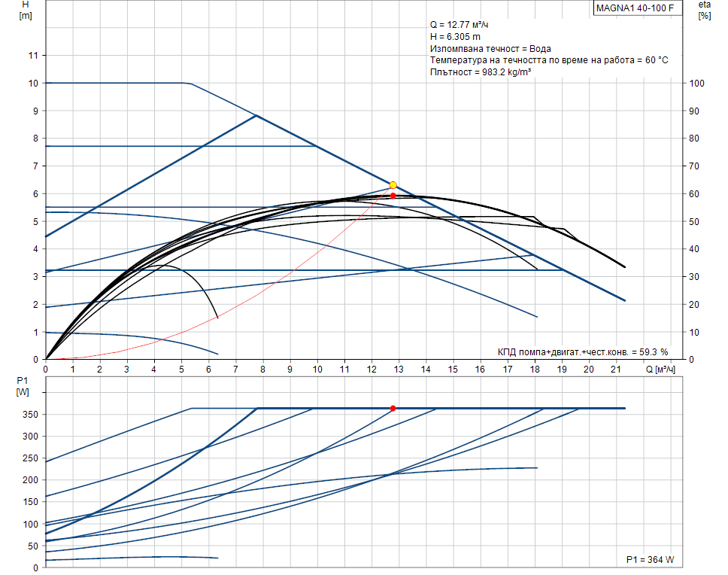The width and height of the screenshot is (728, 575).
Task: Click the H = 6.305 m head value
Action: tap(456, 36)
